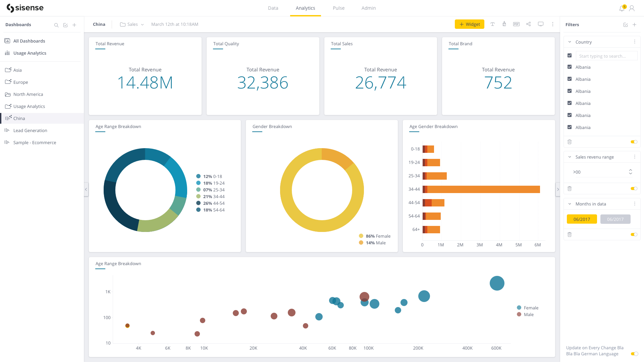Disable the Country filter toggle
This screenshot has width=644, height=362.
[x=634, y=142]
